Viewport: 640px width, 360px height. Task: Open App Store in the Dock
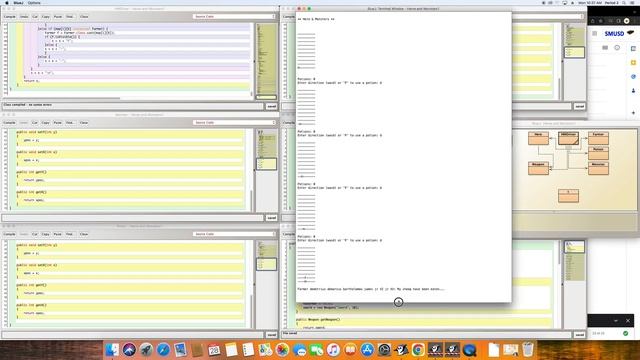tap(367, 350)
